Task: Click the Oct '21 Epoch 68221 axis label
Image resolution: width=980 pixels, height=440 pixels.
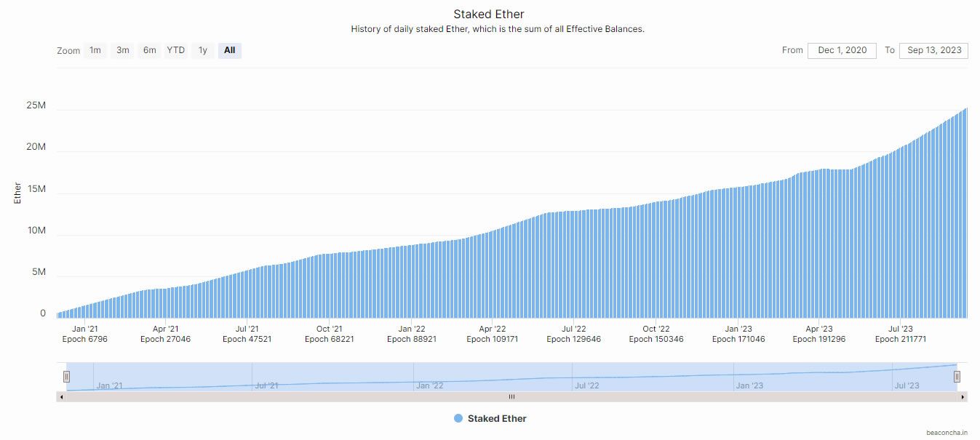Action: point(330,334)
